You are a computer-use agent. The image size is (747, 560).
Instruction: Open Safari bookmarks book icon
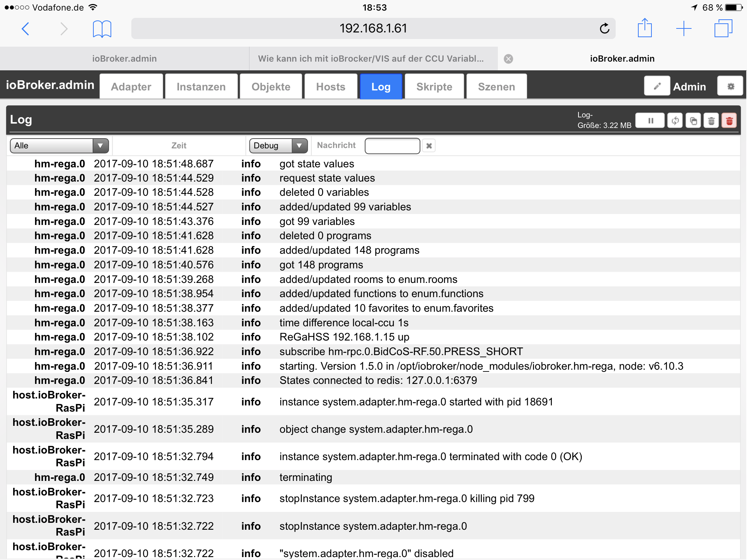[102, 28]
